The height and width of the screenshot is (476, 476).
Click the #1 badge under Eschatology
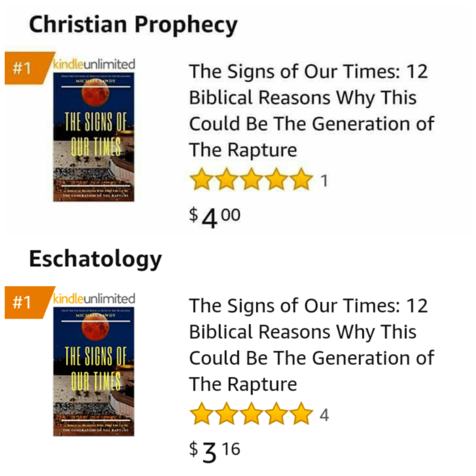coord(22,303)
